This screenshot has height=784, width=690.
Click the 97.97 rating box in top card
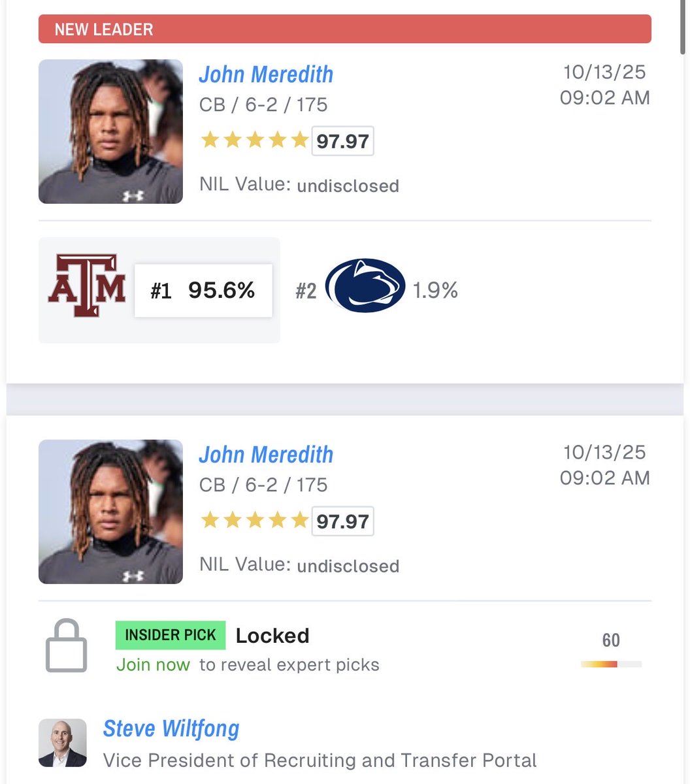click(x=342, y=141)
